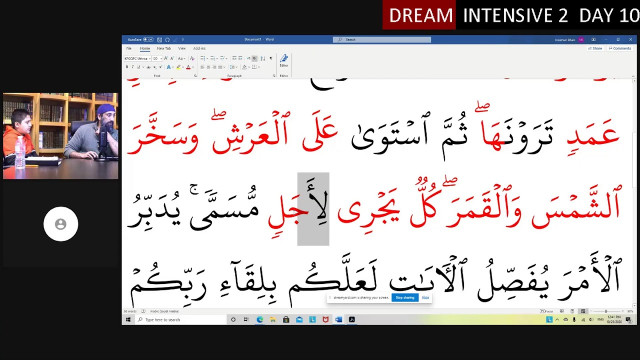Click the Share button
640x360 pixels.
point(595,49)
